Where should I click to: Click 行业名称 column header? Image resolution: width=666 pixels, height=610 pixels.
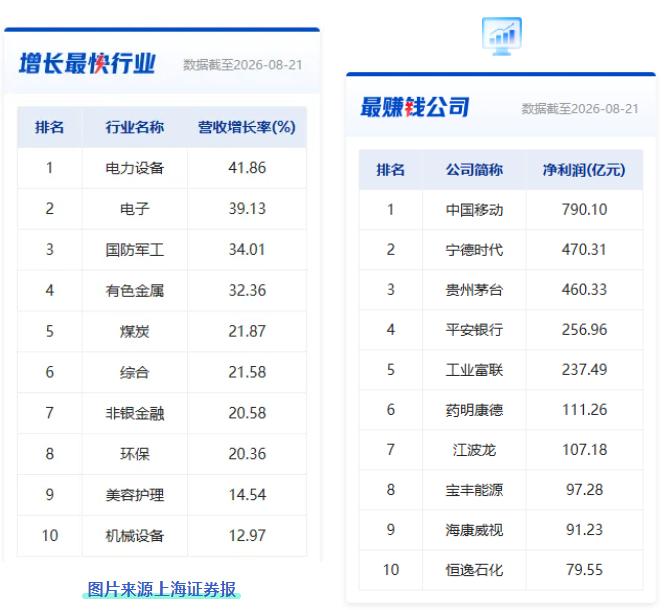coord(135,127)
